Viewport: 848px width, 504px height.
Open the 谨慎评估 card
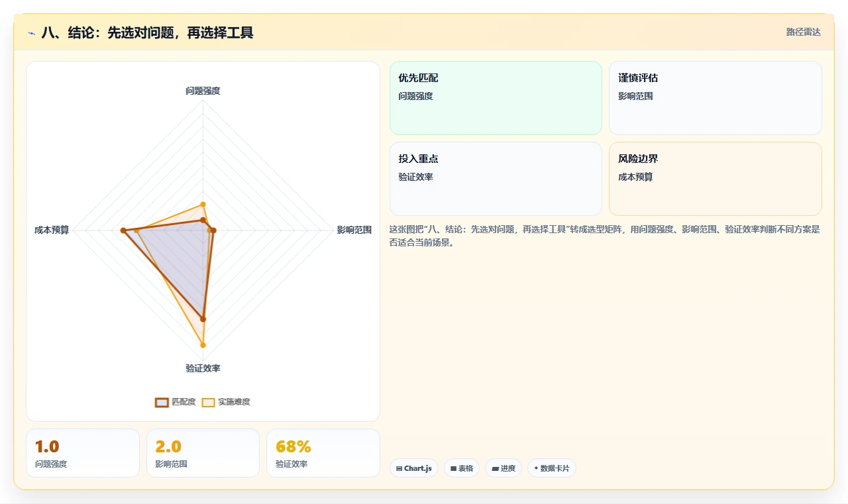[715, 98]
